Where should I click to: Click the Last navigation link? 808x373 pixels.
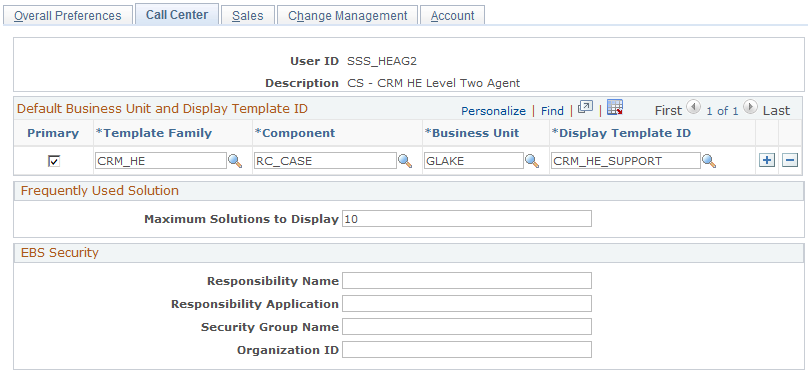coord(776,110)
